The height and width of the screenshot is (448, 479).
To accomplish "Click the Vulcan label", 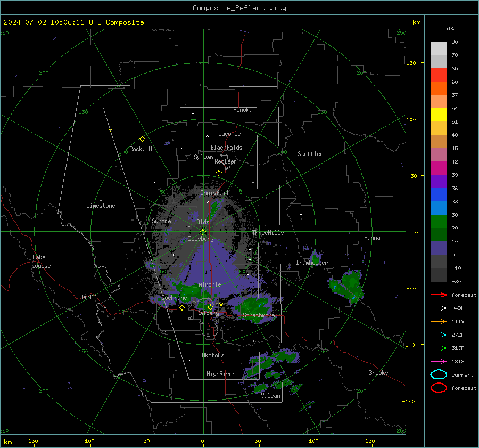I will coord(270,396).
